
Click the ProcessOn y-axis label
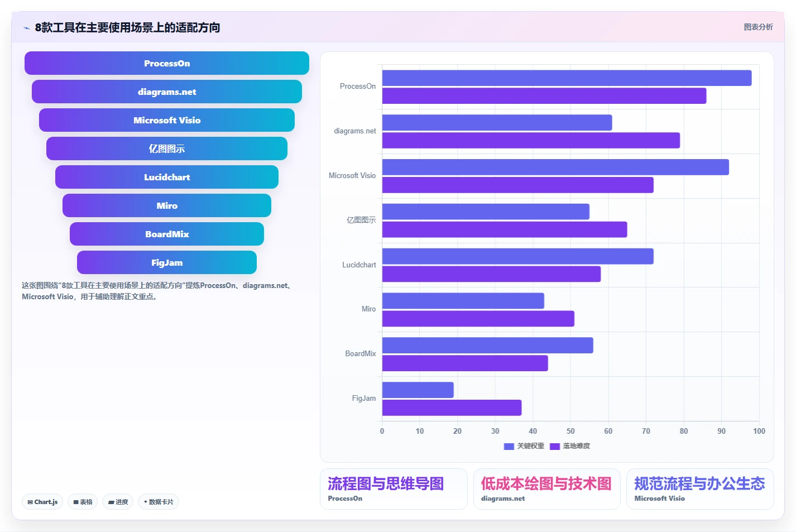tap(358, 87)
